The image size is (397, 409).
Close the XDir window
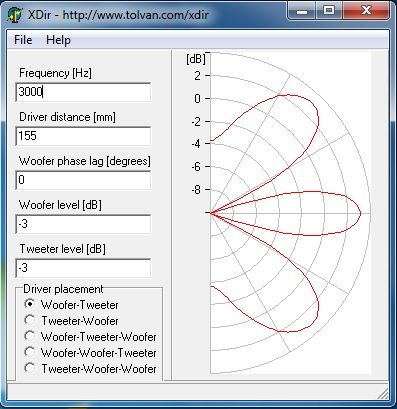366,11
